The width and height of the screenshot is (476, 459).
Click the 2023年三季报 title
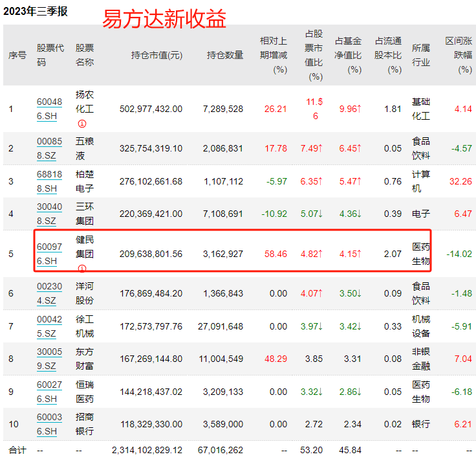click(x=36, y=11)
